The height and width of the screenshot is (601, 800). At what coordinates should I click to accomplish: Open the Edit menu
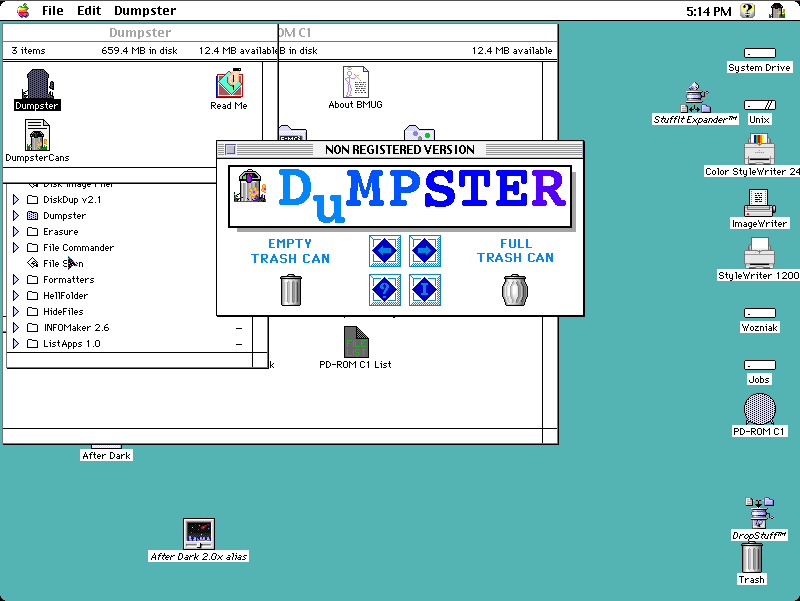coord(89,10)
